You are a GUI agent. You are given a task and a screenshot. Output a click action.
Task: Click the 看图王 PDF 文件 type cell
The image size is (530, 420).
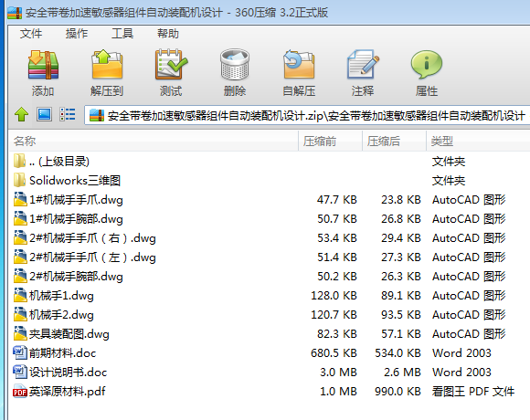[473, 392]
